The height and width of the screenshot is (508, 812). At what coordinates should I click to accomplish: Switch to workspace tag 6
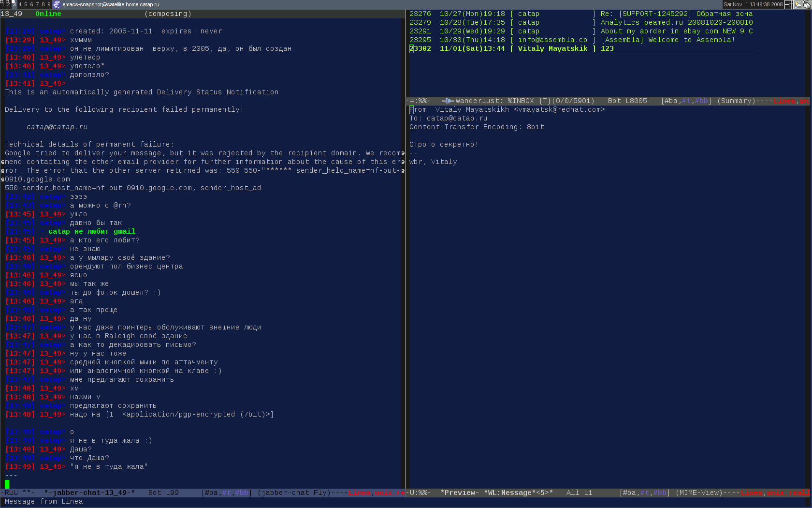pos(31,4)
